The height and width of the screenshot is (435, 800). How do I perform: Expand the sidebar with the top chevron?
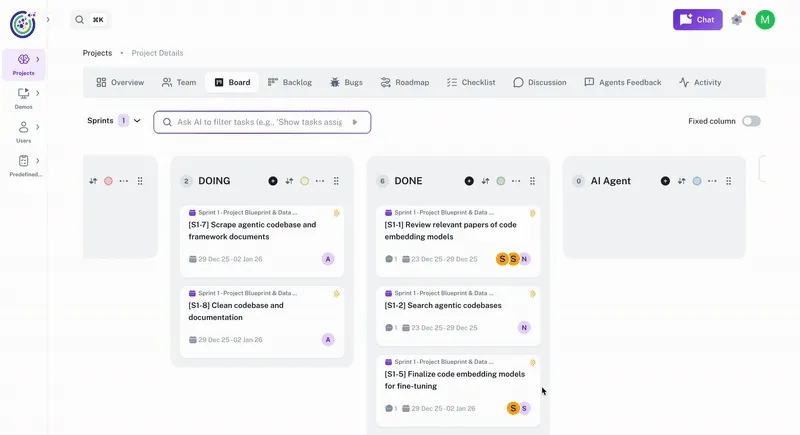point(48,19)
